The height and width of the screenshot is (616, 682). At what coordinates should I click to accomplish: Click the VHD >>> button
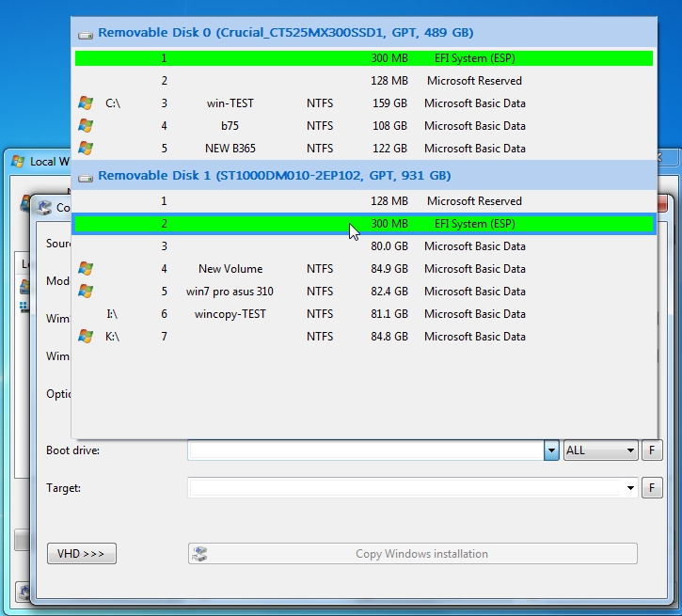coord(82,553)
